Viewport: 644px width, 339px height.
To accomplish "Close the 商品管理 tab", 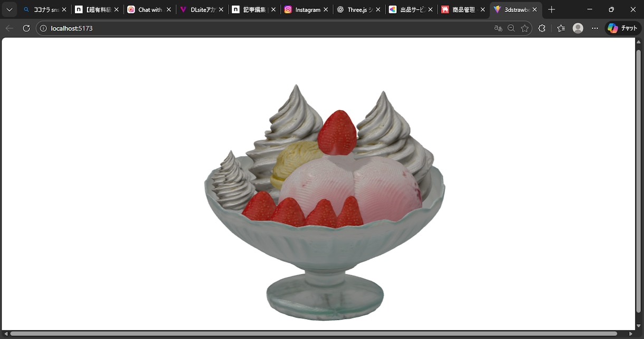I will point(482,9).
